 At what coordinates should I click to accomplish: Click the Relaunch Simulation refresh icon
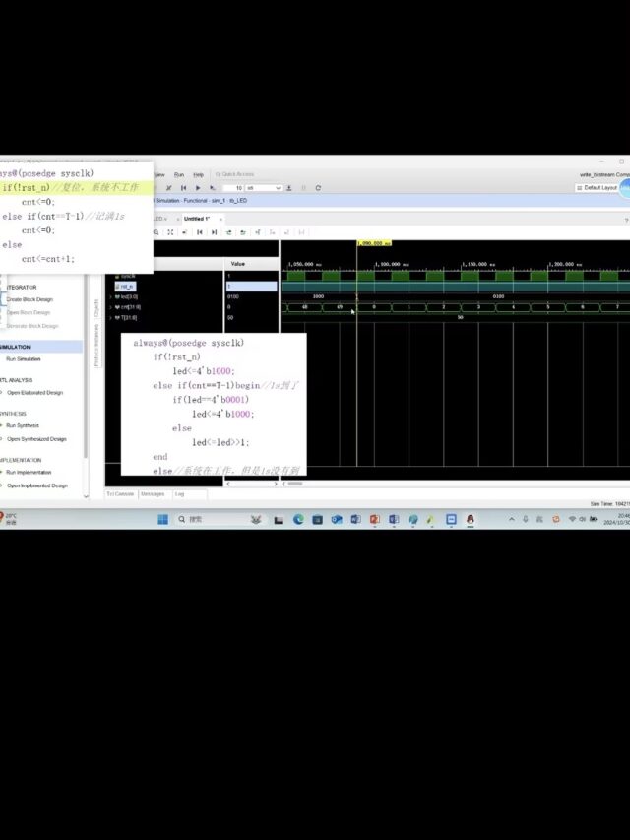point(318,187)
